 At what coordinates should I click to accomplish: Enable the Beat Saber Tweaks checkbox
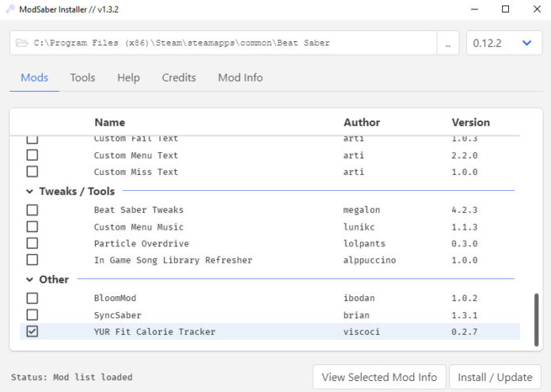32,211
